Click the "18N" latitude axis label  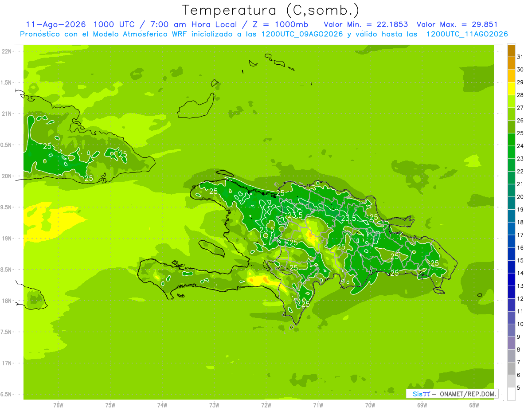(x=6, y=301)
